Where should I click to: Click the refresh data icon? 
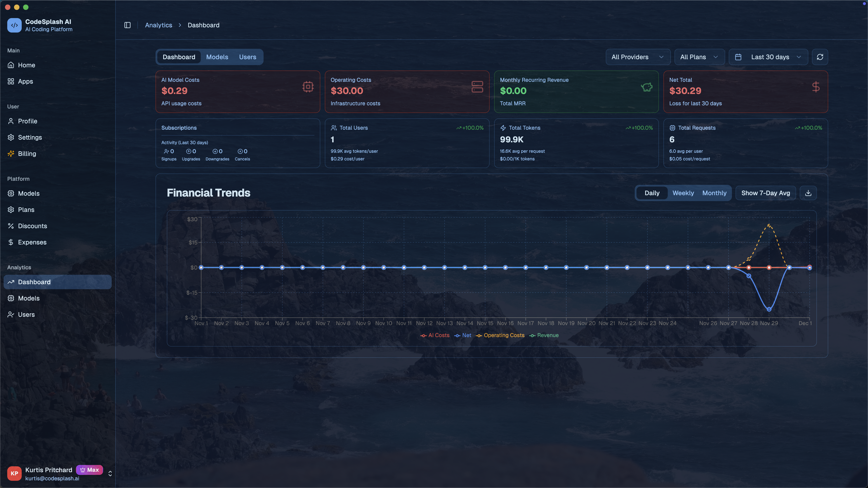coord(820,57)
